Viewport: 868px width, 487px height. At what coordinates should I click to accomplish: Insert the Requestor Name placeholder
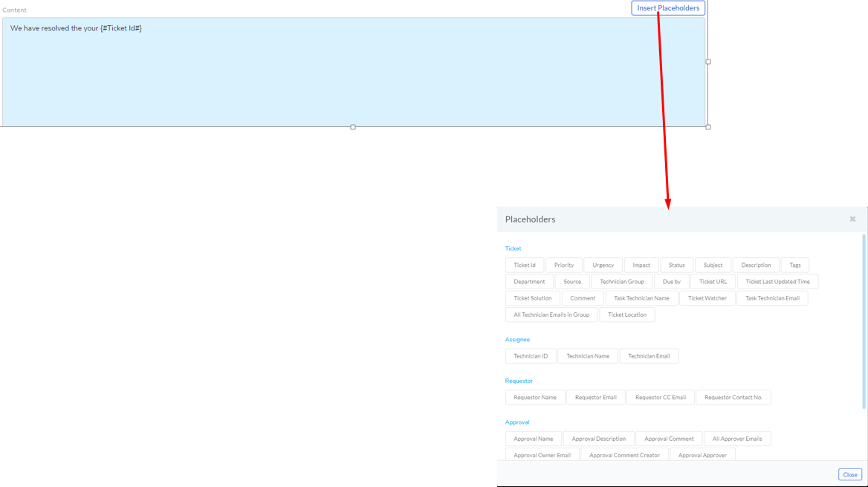tap(535, 398)
